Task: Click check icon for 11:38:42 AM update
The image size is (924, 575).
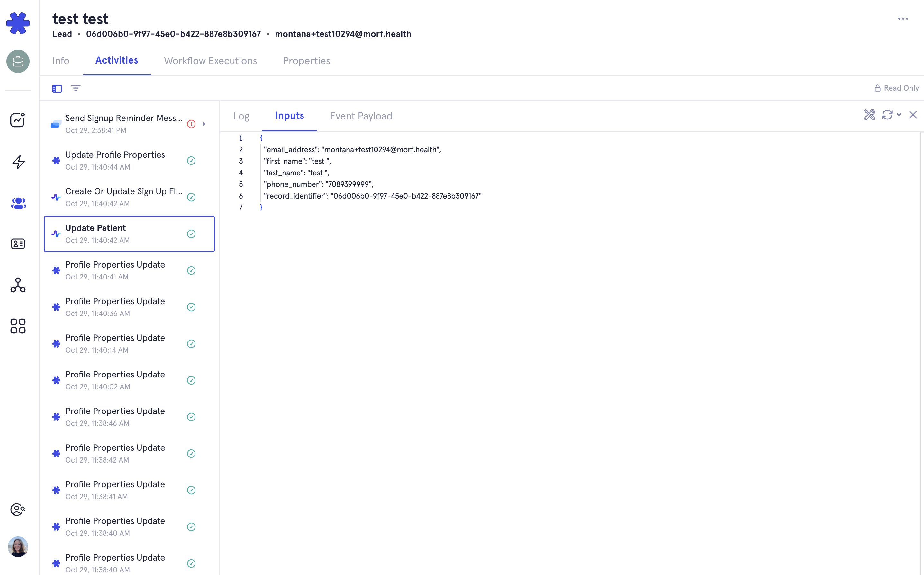Action: (x=191, y=453)
